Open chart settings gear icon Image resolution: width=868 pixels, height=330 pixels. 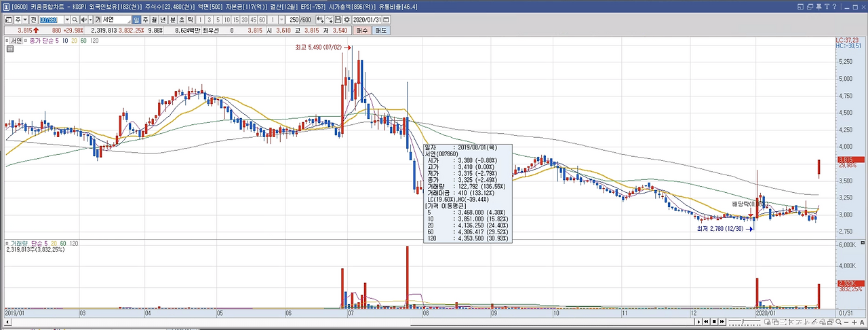point(347,20)
